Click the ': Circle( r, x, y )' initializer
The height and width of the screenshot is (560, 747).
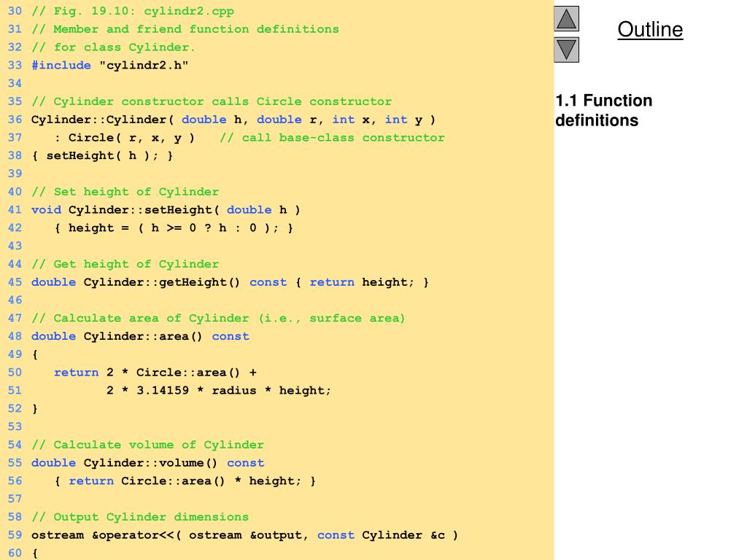(124, 138)
